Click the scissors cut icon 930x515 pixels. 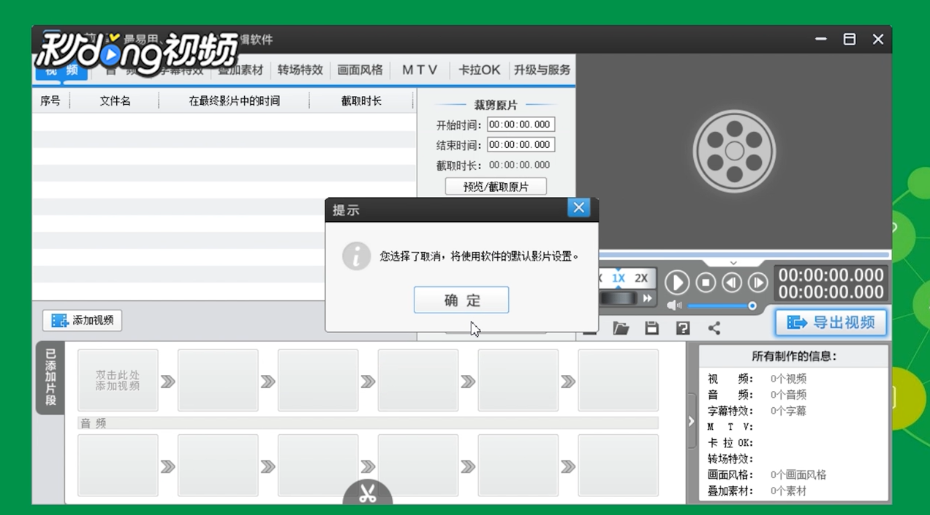(x=368, y=493)
